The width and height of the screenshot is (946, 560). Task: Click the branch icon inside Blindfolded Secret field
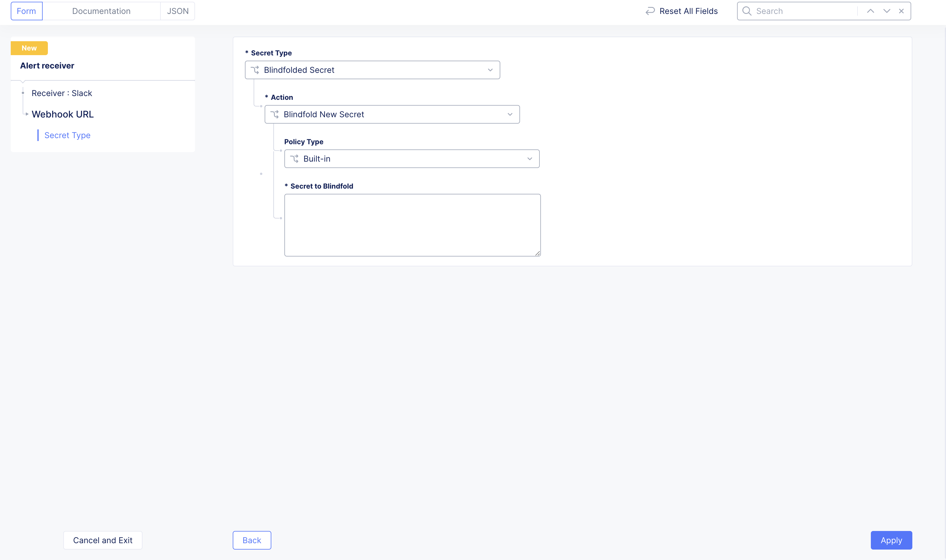point(255,70)
